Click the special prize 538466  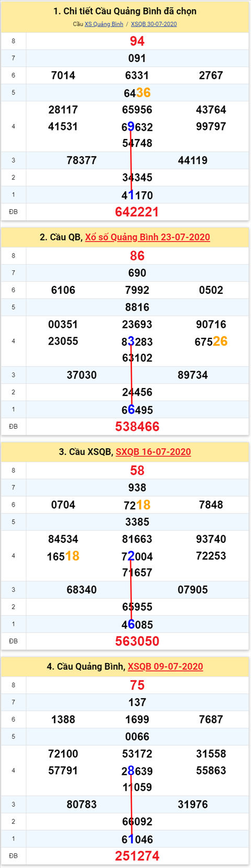137,427
